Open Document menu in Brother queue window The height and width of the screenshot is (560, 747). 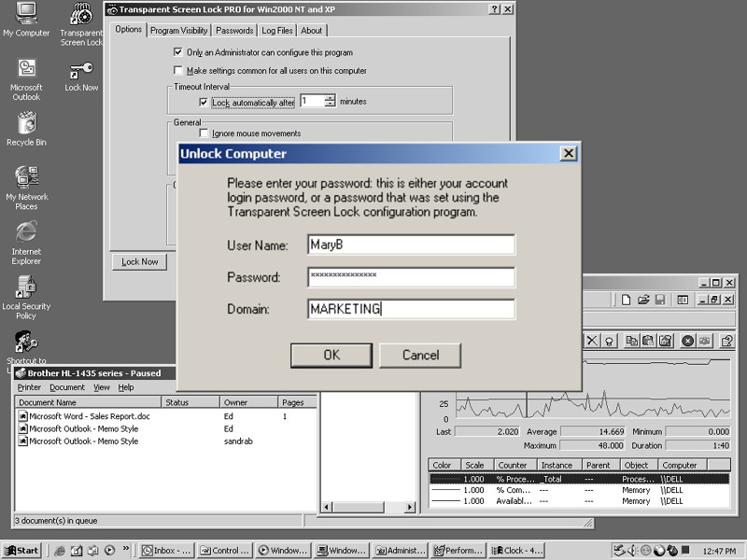[67, 387]
